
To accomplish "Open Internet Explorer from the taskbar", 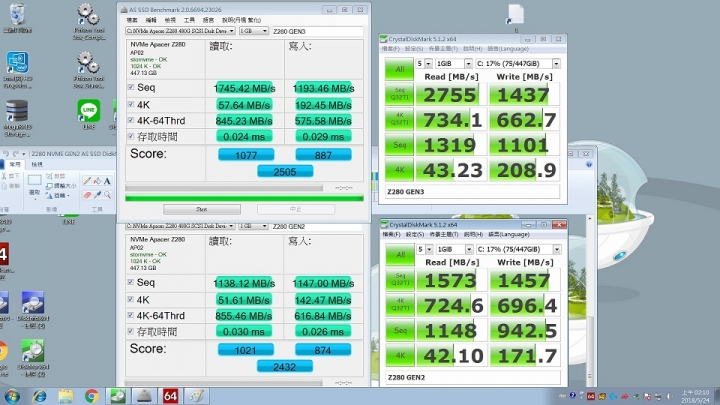I will coord(39,396).
